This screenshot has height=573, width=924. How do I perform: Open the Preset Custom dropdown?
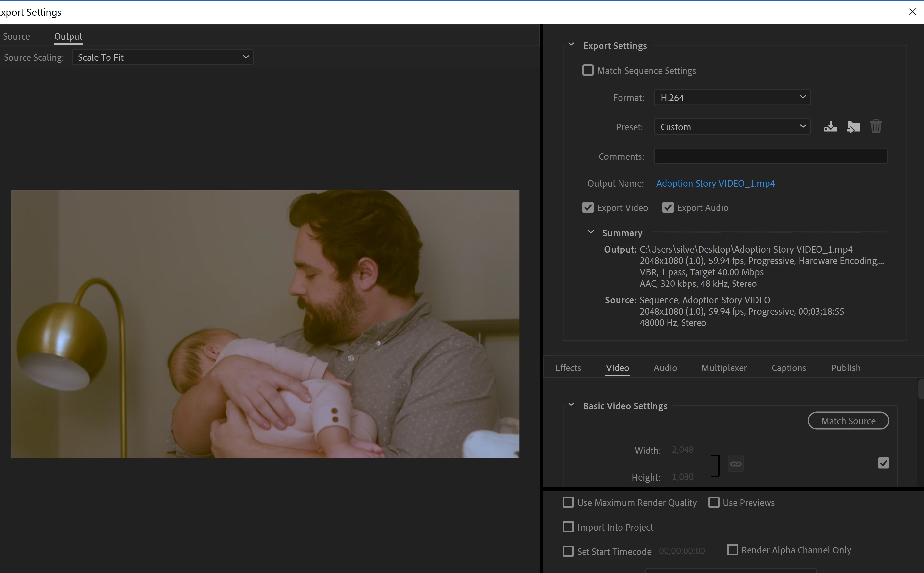tap(732, 127)
